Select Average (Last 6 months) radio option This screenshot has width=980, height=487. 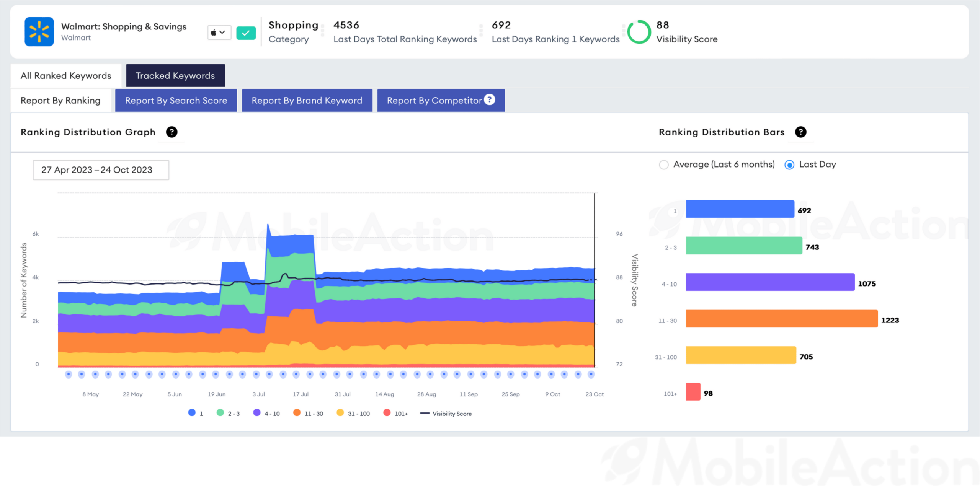pyautogui.click(x=664, y=165)
